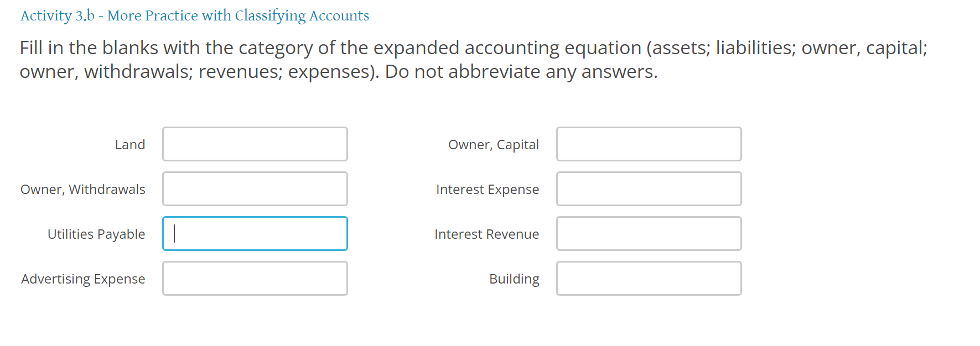Place cursor in the active Utilities Payable field
The width and height of the screenshot is (980, 346).
click(x=255, y=233)
